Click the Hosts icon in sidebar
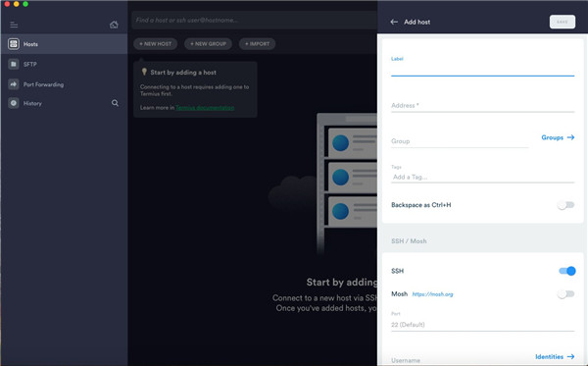Viewport: 588px width, 366px height. pos(14,44)
